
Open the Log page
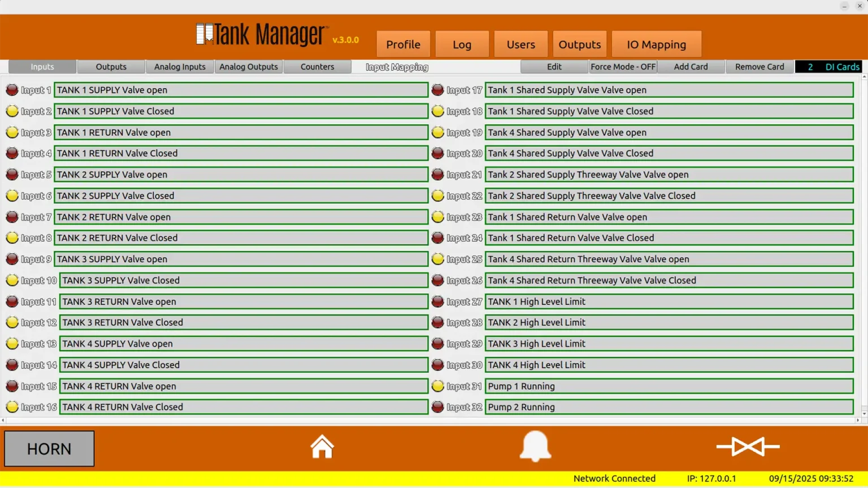tap(462, 44)
